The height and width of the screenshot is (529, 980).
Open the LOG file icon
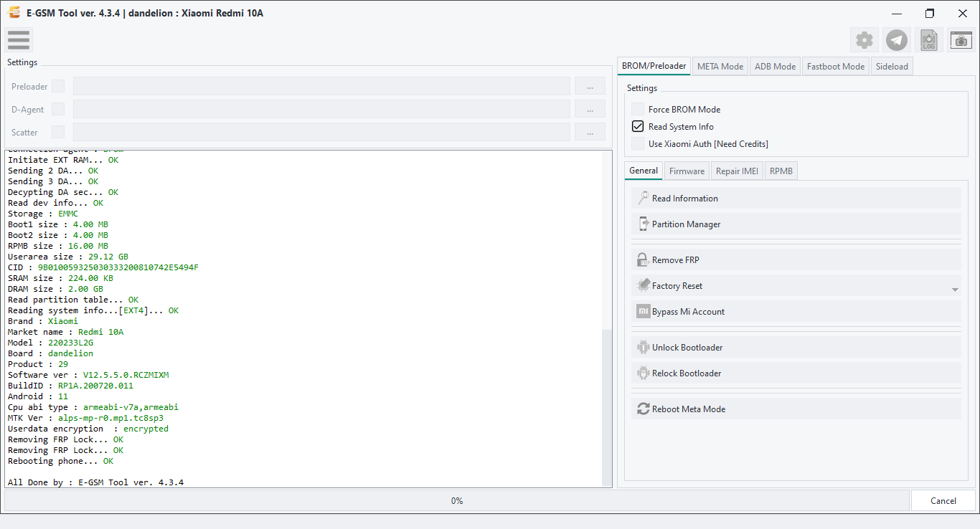tap(929, 40)
